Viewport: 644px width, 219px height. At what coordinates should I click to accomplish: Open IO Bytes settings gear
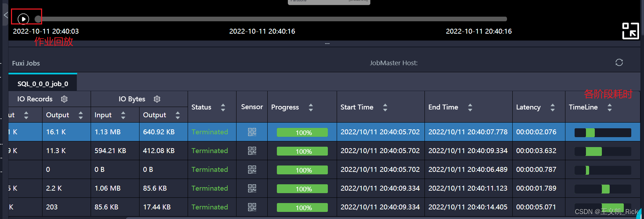(x=157, y=99)
